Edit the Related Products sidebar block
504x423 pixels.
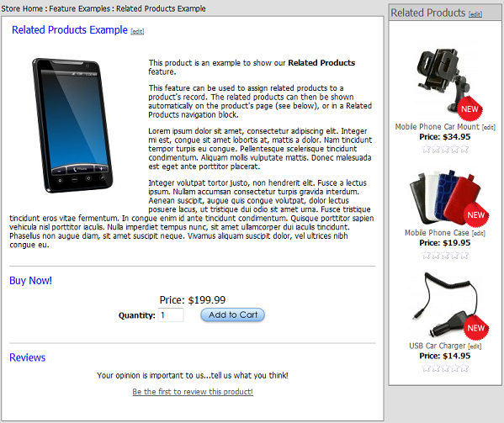(x=475, y=14)
